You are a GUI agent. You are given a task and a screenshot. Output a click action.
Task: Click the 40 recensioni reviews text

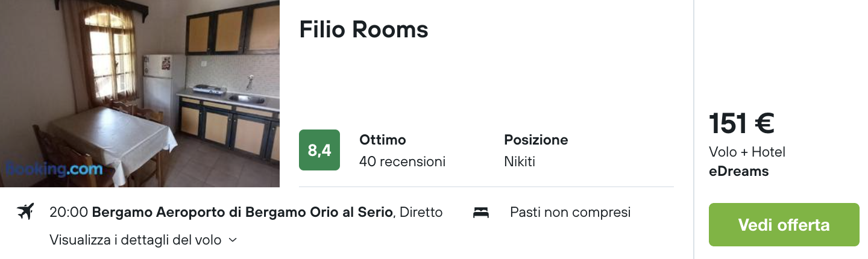pyautogui.click(x=402, y=161)
